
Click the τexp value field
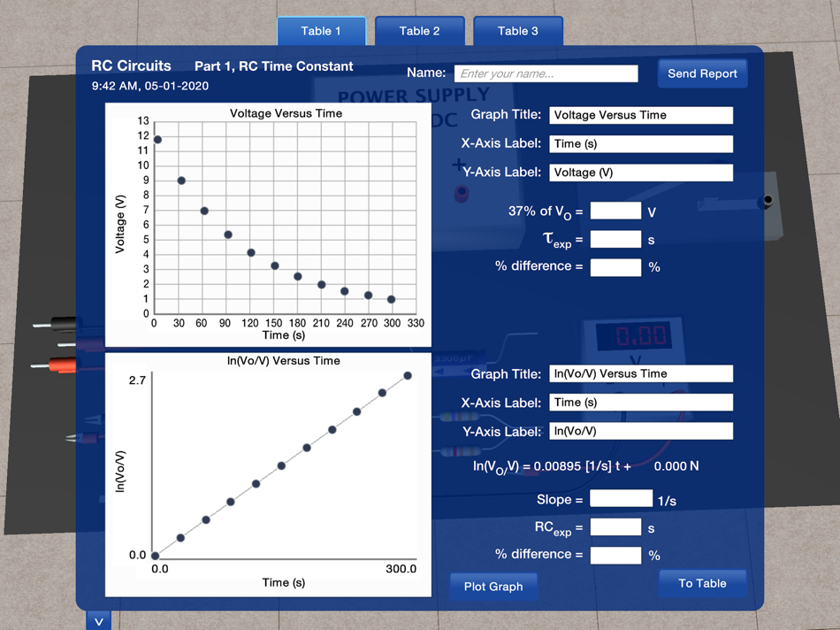click(615, 239)
